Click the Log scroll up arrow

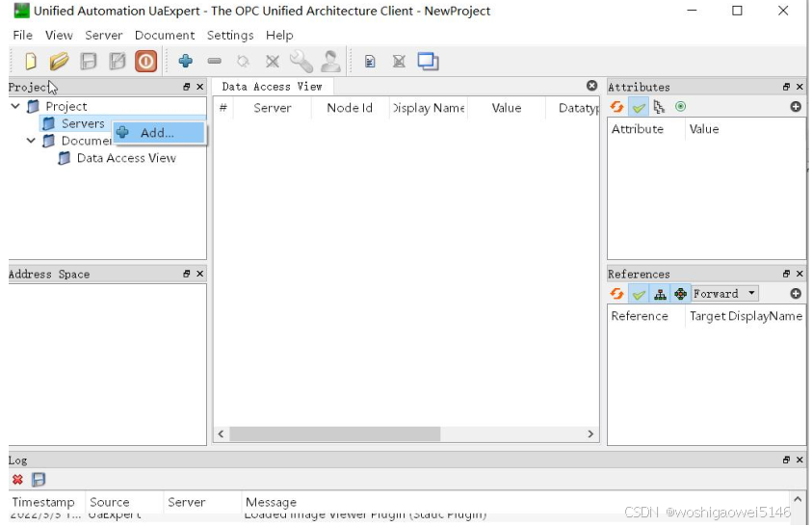click(798, 499)
